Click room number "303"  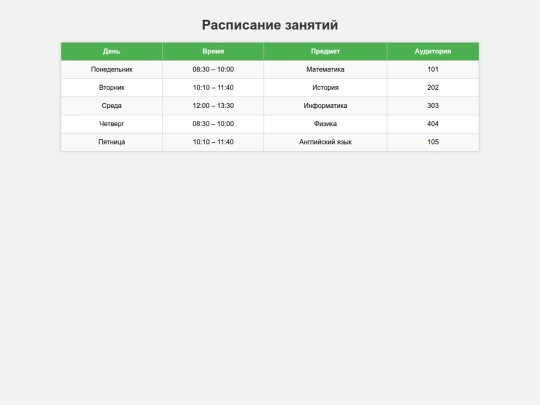tap(433, 106)
